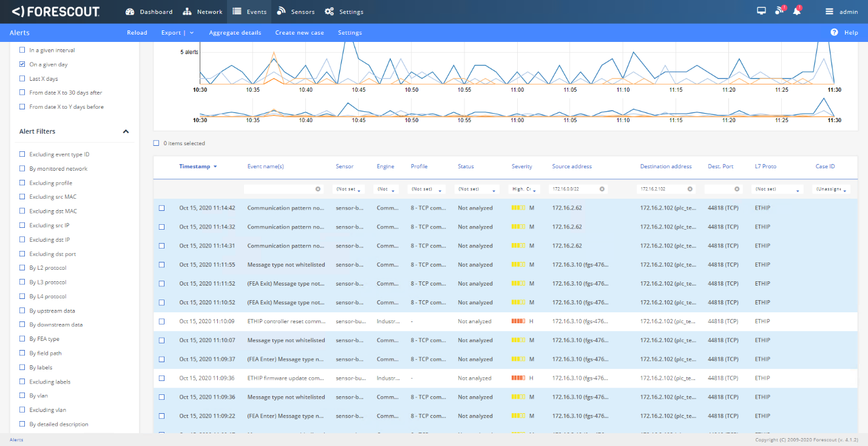
Task: Clear the Destination address filter 172.16.2.102
Action: [690, 189]
